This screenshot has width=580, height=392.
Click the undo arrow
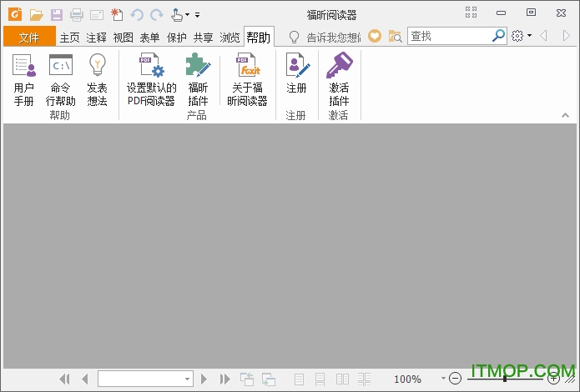(x=137, y=15)
